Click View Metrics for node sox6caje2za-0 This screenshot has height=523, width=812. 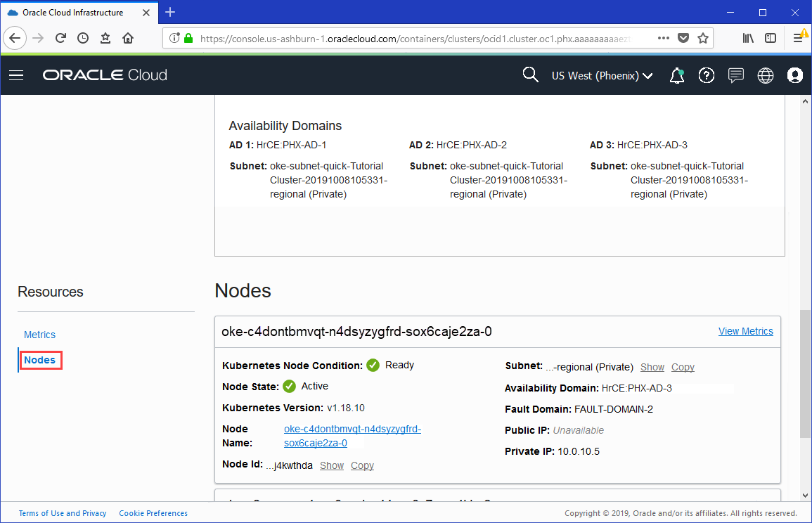click(x=745, y=331)
